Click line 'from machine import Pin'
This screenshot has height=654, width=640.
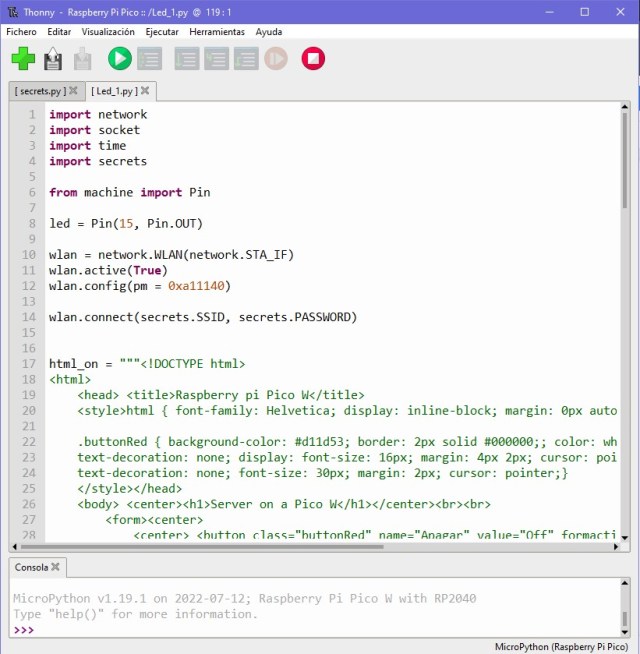tap(130, 192)
